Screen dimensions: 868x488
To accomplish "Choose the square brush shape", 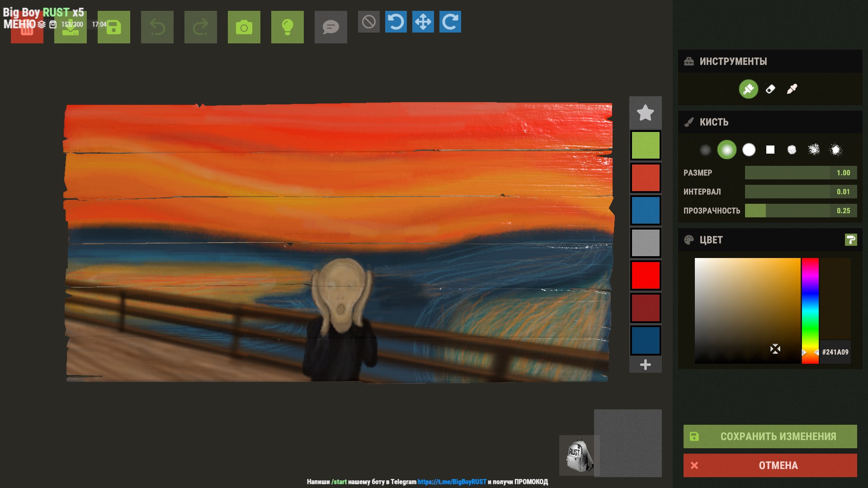I will [770, 150].
